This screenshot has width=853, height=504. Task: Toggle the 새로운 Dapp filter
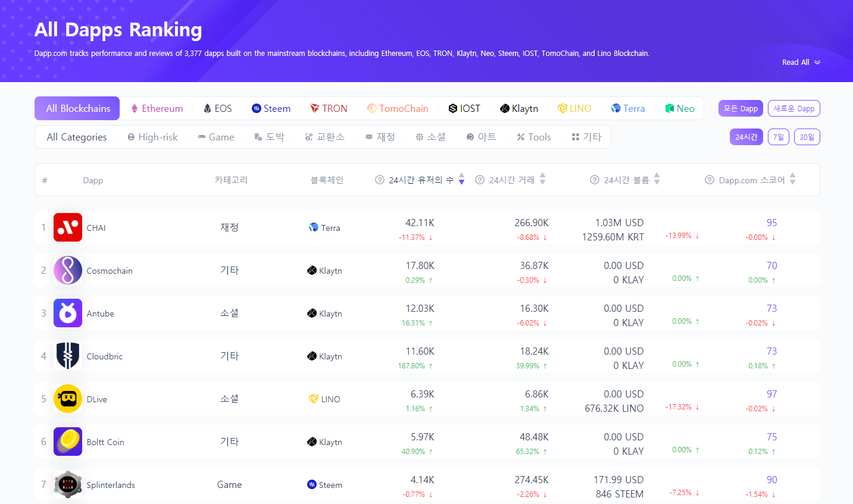coord(794,108)
